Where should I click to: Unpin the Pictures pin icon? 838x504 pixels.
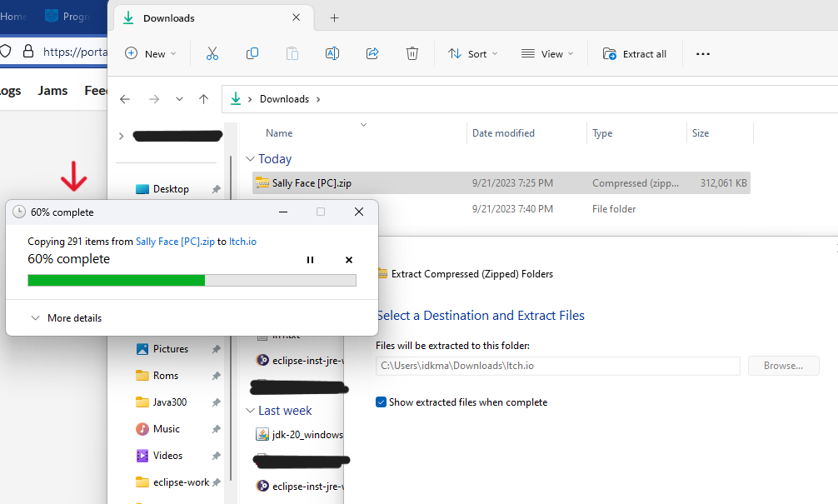pyautogui.click(x=216, y=349)
